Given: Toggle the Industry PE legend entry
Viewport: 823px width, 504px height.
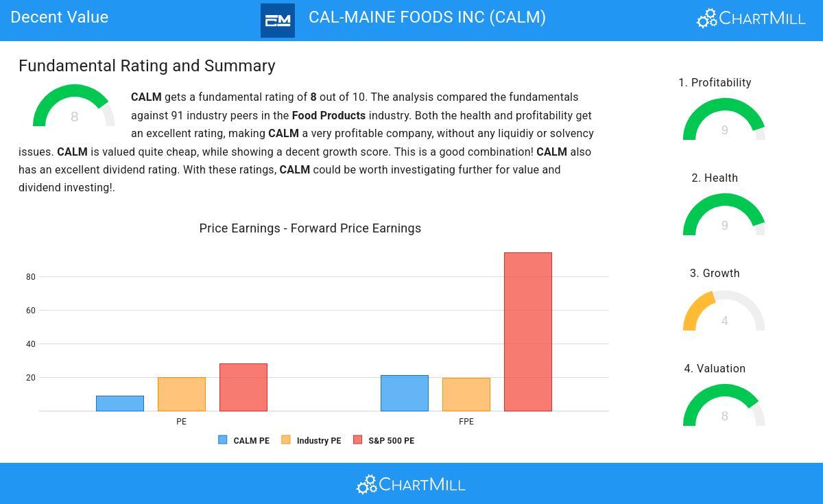Looking at the screenshot, I should point(311,440).
